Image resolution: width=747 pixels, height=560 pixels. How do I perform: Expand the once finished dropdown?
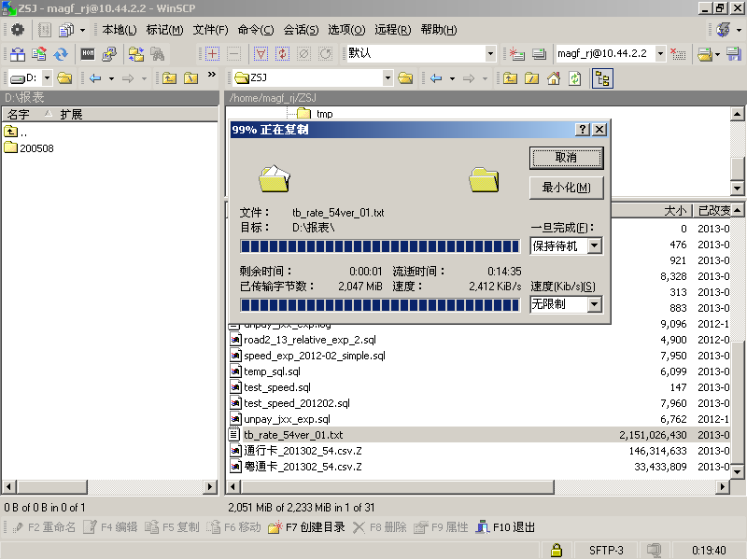click(594, 245)
